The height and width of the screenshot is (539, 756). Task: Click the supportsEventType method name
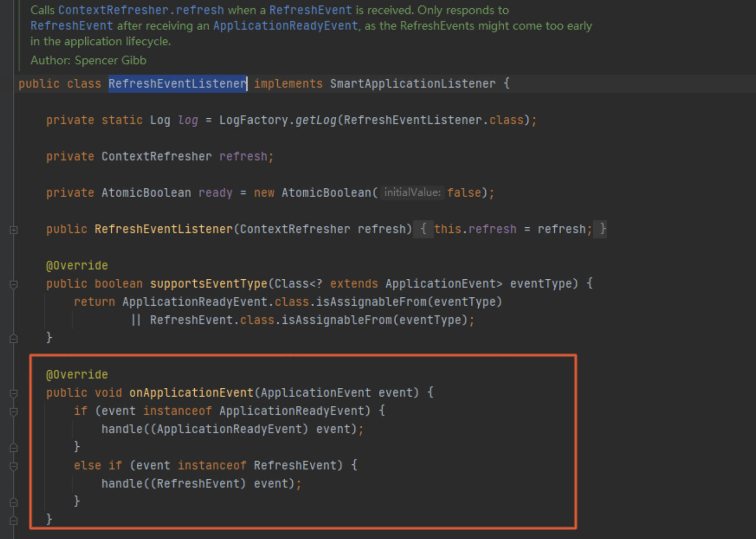coord(209,284)
